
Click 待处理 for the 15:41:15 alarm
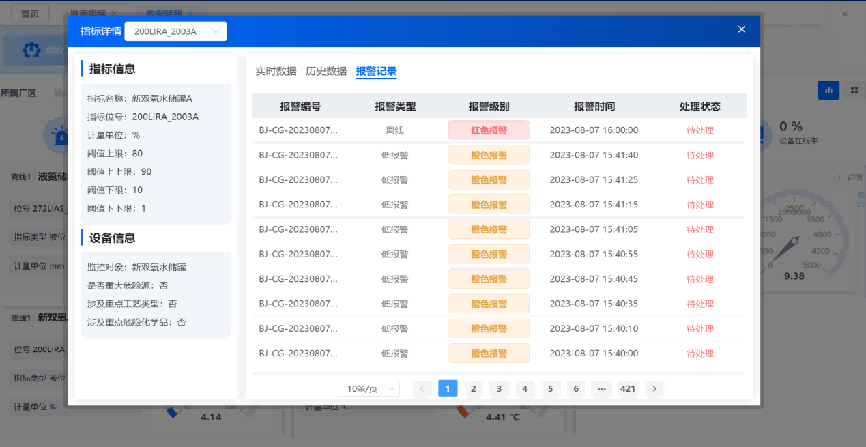(700, 205)
